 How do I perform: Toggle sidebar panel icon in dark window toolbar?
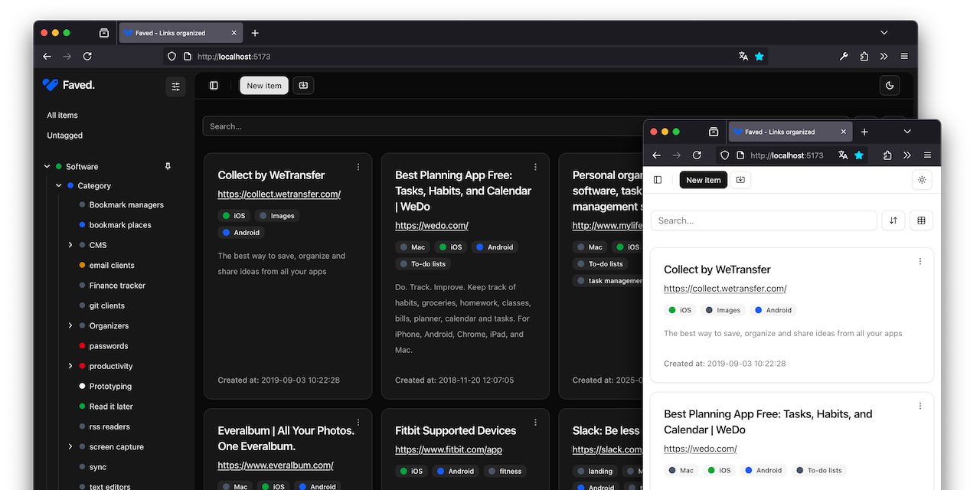click(x=214, y=86)
